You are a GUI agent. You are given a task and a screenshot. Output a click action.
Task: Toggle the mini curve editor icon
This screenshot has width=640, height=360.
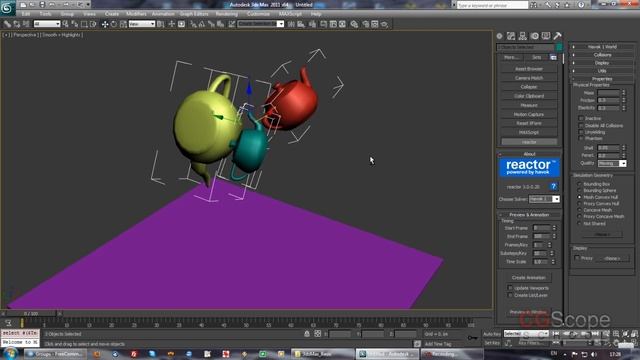point(8,323)
